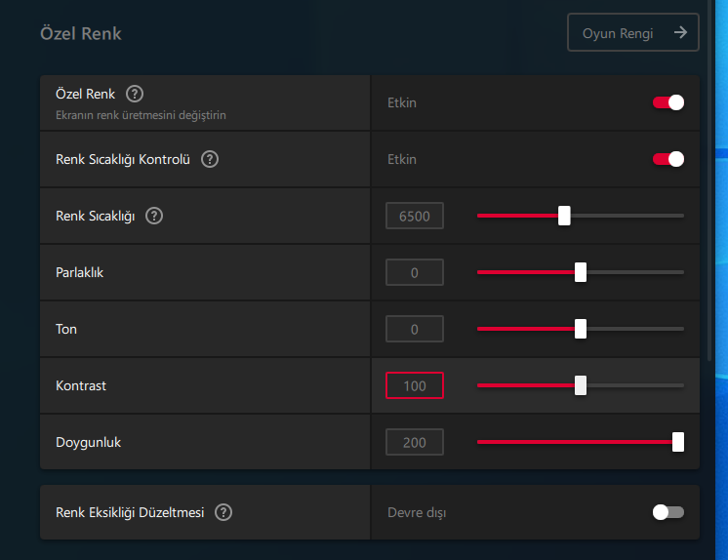Click the Ton slider handle

click(x=581, y=329)
